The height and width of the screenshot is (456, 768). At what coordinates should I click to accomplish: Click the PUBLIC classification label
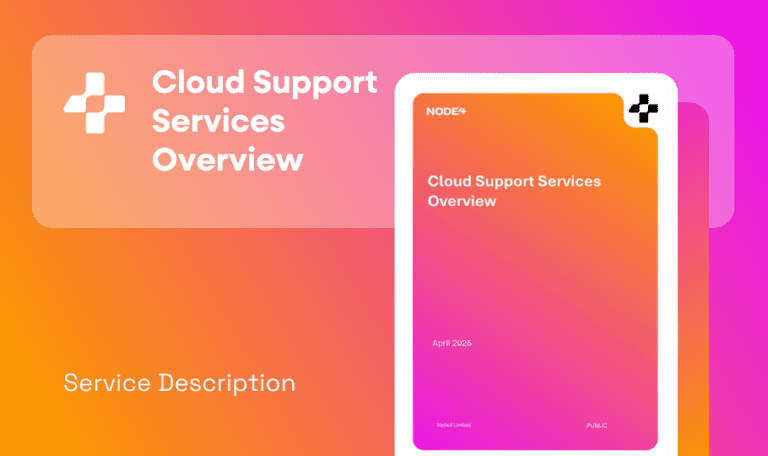pyautogui.click(x=597, y=426)
